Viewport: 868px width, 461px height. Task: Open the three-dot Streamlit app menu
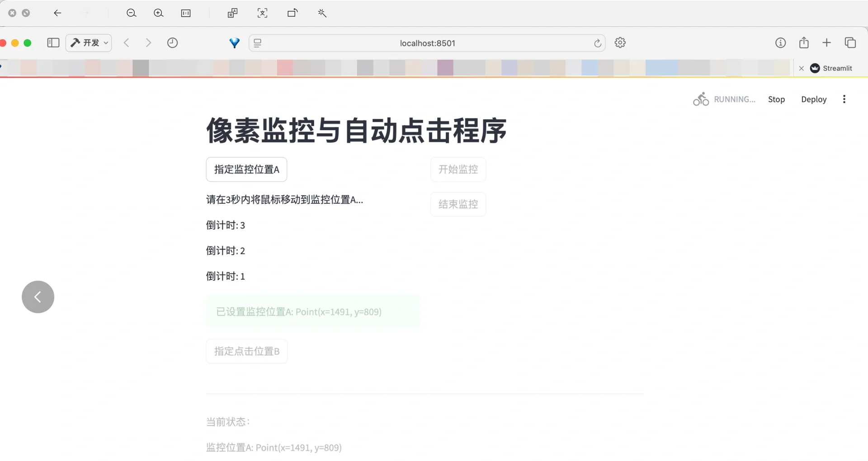[x=844, y=99]
